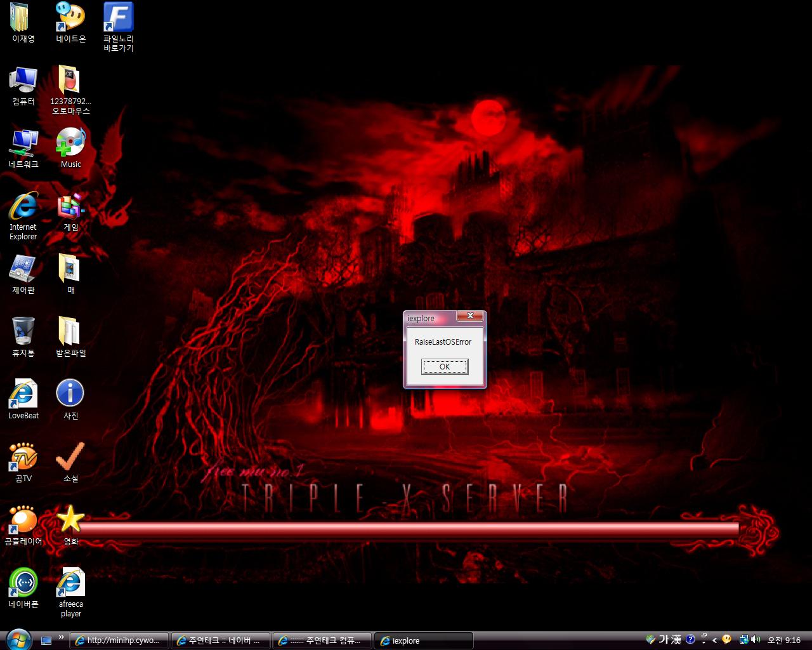812x650 pixels.
Task: Open the 컴퓨터 desktop icon
Action: pos(23,85)
